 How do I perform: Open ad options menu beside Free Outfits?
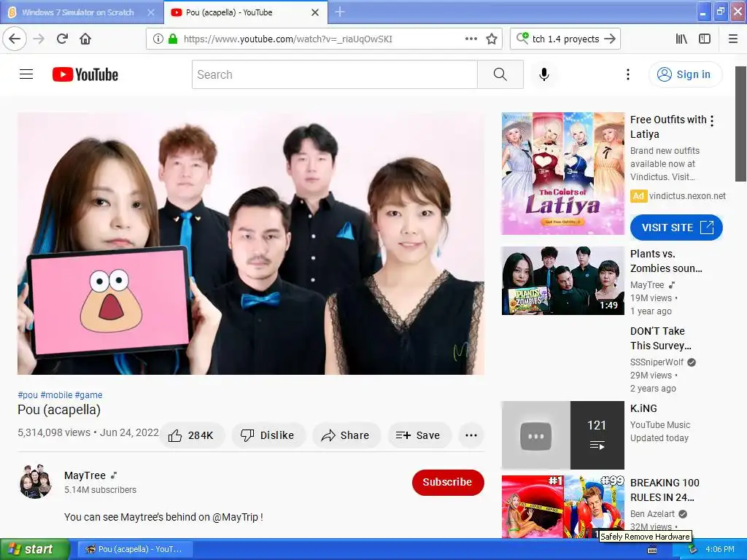tap(712, 121)
